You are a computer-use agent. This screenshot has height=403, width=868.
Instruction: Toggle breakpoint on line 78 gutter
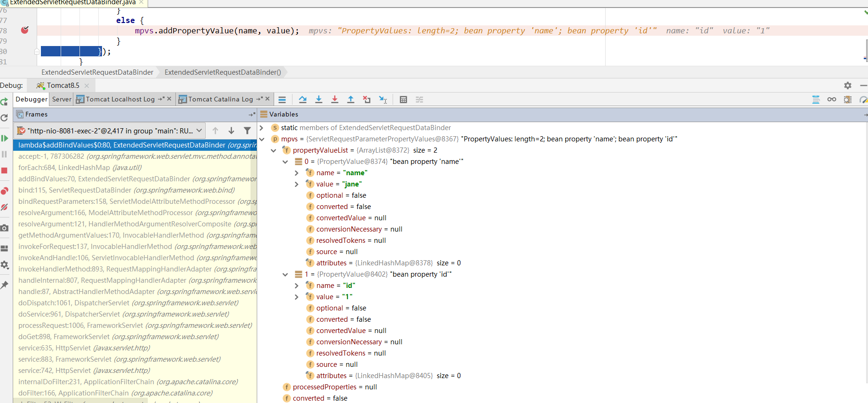(25, 31)
